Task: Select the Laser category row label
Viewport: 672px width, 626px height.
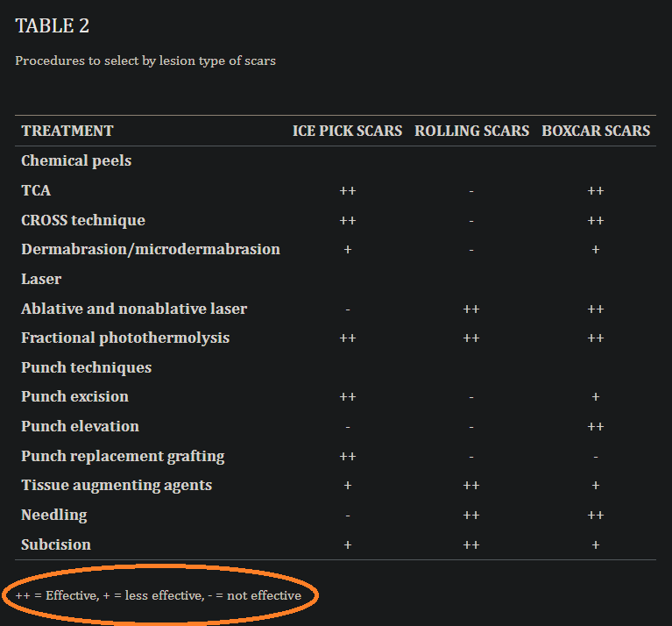Action: (41, 279)
